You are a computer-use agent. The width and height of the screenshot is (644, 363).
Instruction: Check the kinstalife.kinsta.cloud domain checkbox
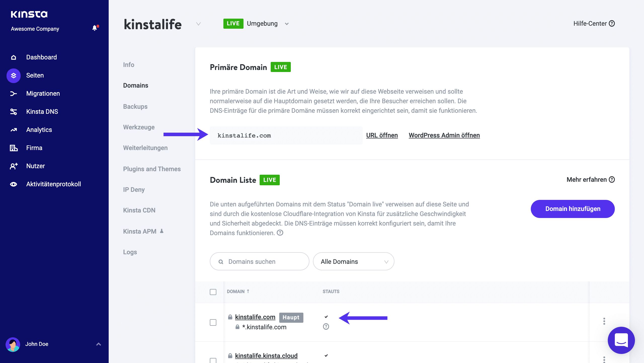pos(213,360)
